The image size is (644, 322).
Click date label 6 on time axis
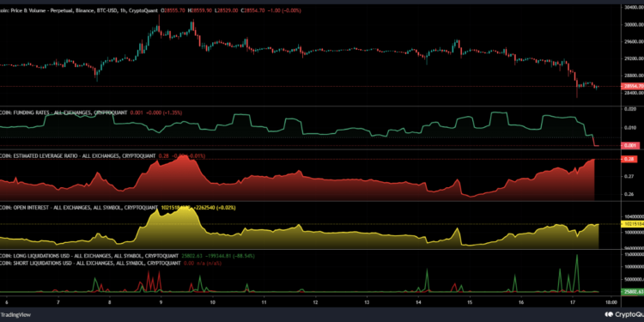(x=7, y=302)
